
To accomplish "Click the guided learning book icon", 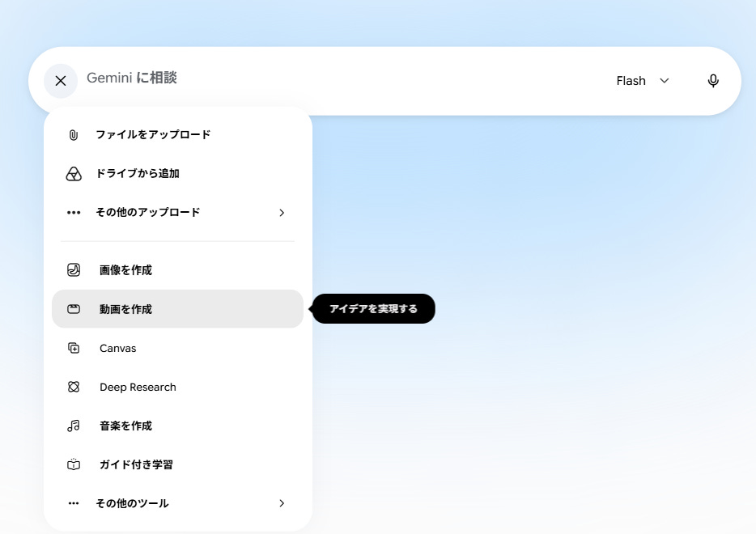I will [x=74, y=464].
